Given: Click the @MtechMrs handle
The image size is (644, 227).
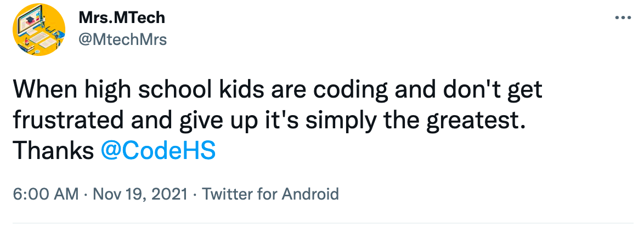Looking at the screenshot, I should click(123, 39).
